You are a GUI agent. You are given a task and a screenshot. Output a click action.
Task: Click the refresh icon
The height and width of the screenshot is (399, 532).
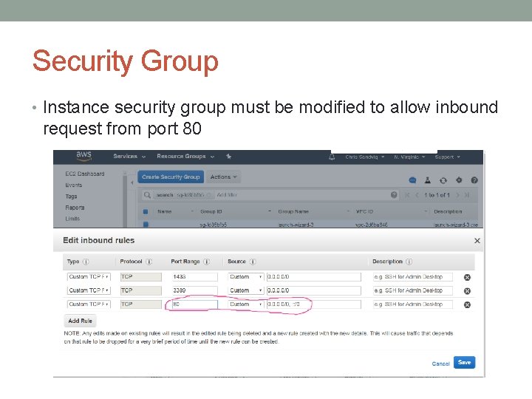point(443,180)
